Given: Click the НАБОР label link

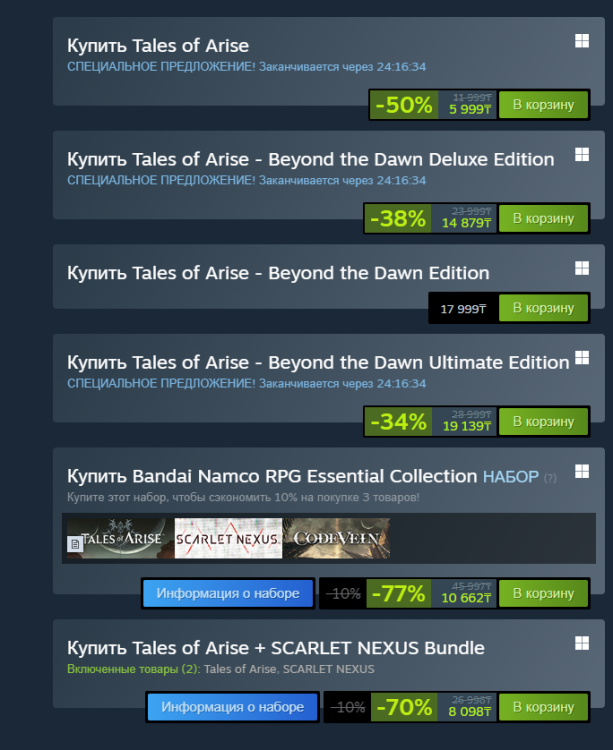Looking at the screenshot, I should 510,477.
